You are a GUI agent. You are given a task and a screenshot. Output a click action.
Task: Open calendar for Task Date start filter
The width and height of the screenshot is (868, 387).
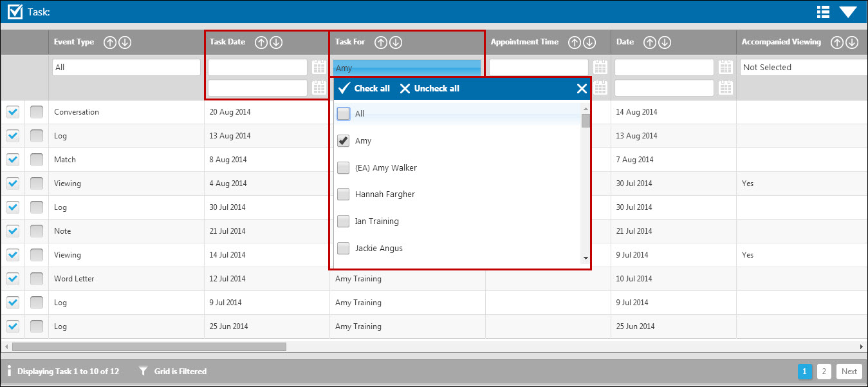point(319,67)
